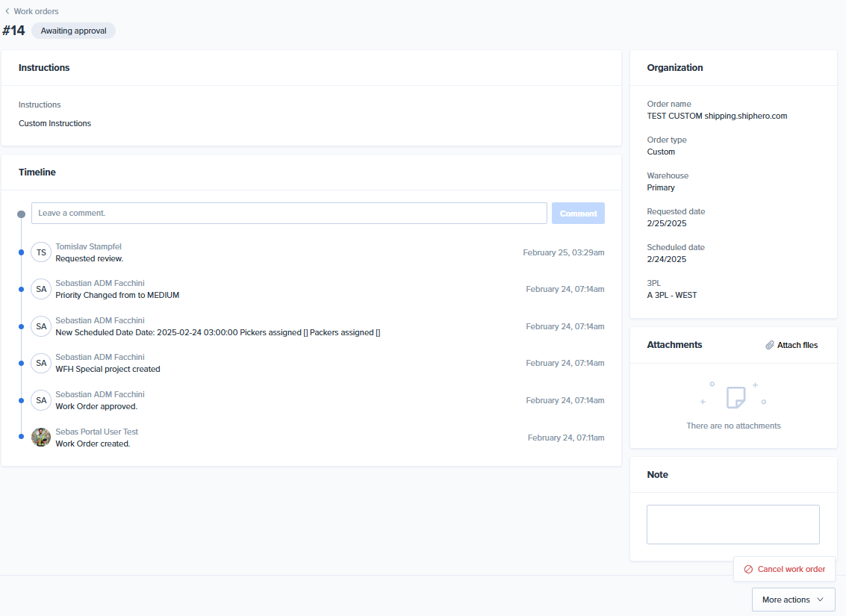Click the 3PL value A 3PL - WEST
Viewport: 846px width, 616px height.
pyautogui.click(x=672, y=295)
